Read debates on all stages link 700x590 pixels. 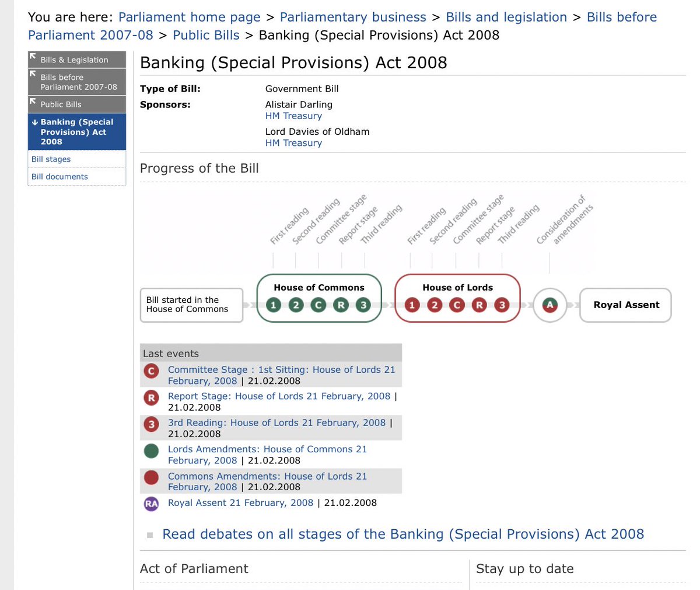(403, 534)
